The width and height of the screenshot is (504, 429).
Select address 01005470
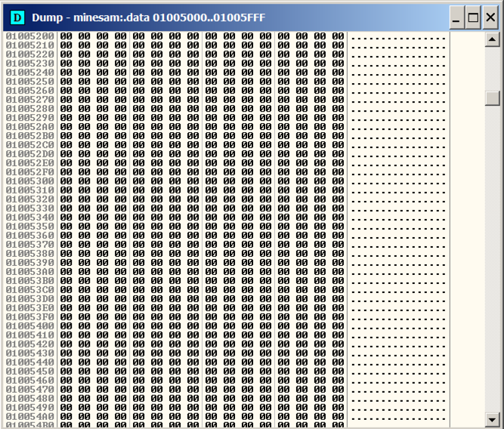point(30,390)
